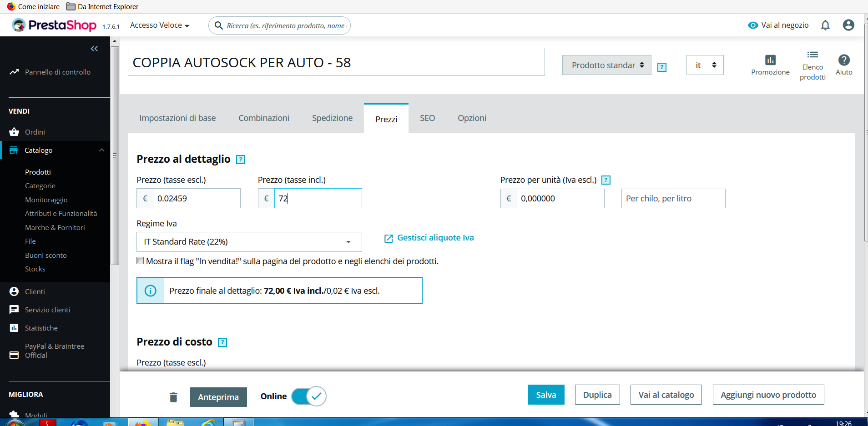The image size is (868, 426).
Task: Click the trash icon to delete the product
Action: click(x=173, y=397)
